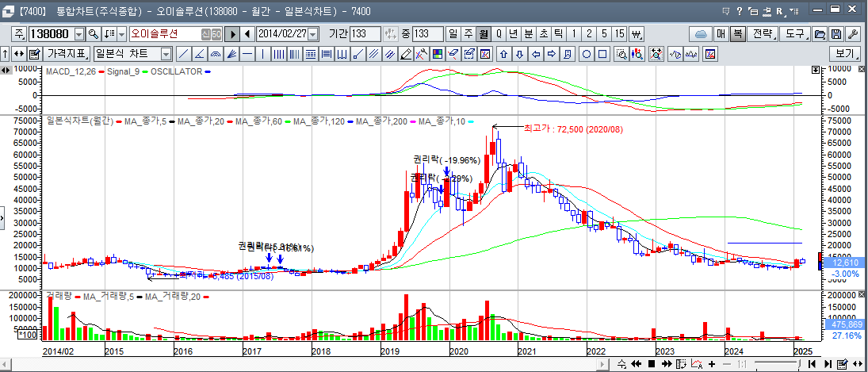Viewport: 868px width, 372px height.
Task: Click the stock search magnifier icon
Action: (94, 34)
